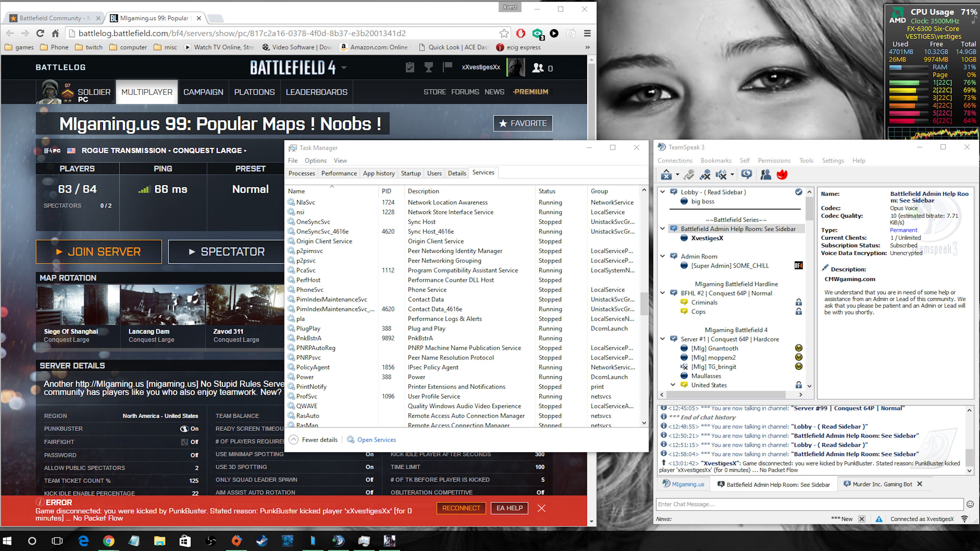Select the Origin Client Service row
This screenshot has height=551, width=980.
462,241
